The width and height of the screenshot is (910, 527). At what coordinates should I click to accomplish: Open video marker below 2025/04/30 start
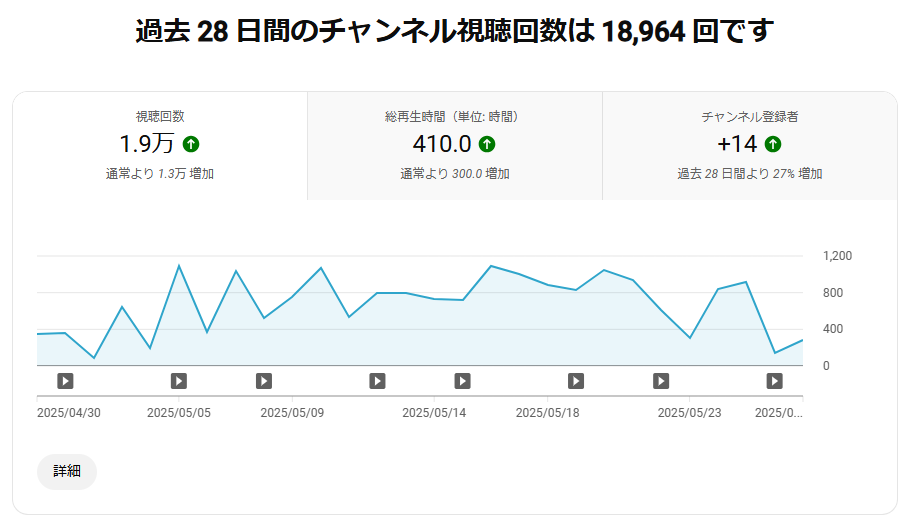pos(65,381)
